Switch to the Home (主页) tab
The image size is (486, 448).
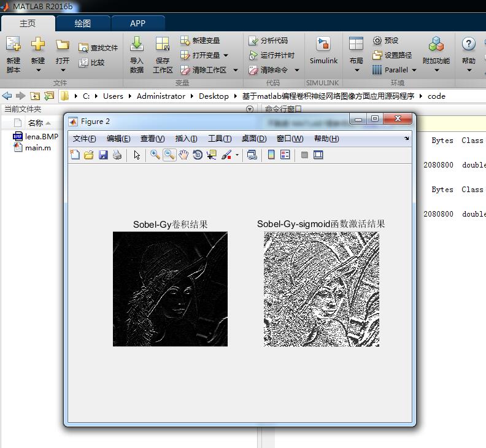(x=28, y=23)
